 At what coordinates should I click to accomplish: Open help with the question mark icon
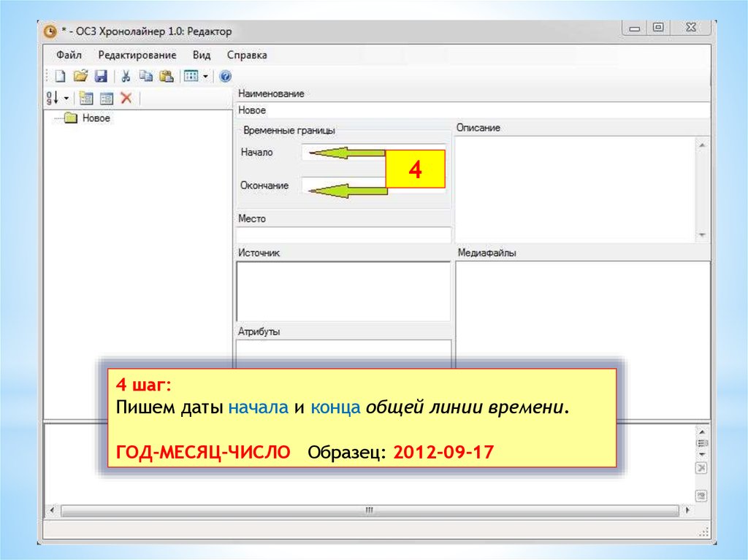point(225,76)
